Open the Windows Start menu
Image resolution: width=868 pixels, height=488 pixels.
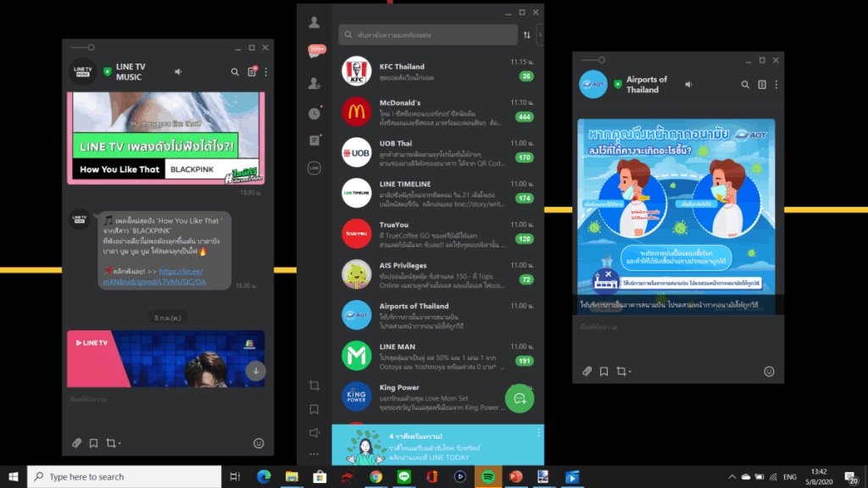[x=14, y=478]
